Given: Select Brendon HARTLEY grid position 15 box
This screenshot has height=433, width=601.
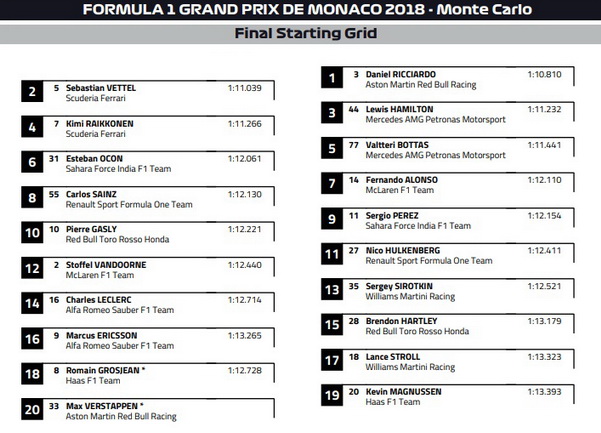Looking at the screenshot, I should (x=332, y=325).
